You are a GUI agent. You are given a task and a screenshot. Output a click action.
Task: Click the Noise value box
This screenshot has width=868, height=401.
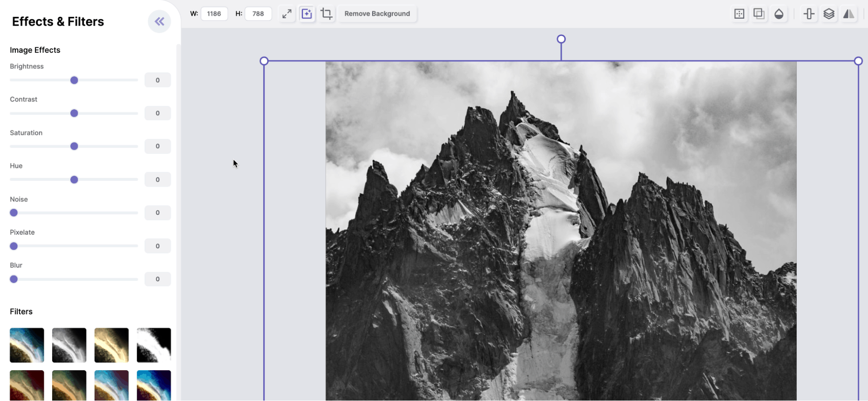[x=158, y=213]
